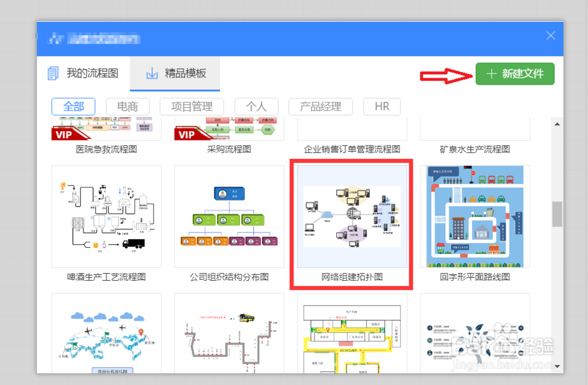Filter templates by 项目管理

pos(192,107)
